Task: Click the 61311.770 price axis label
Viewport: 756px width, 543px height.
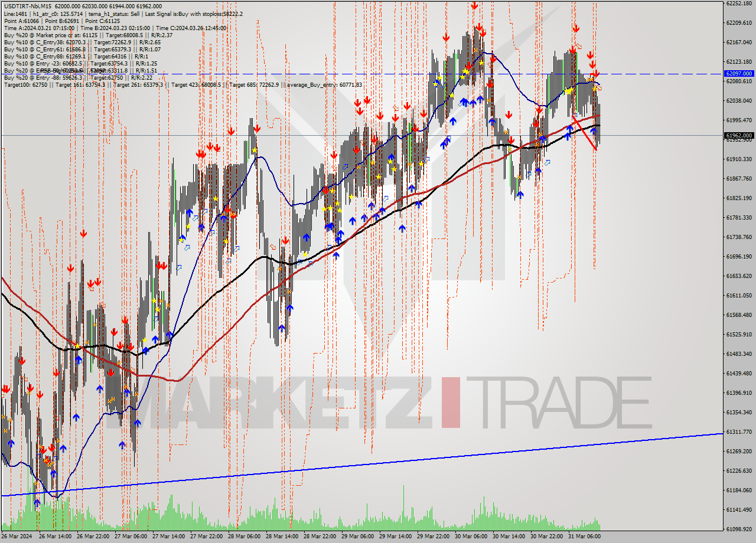Action: (x=739, y=432)
